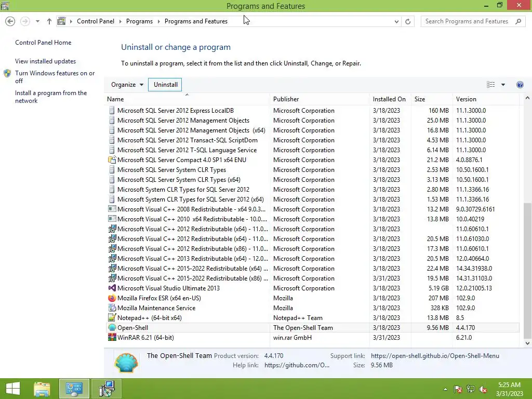Screen dimensions: 532x399
Task: Go up one folder level
Action: click(x=49, y=21)
